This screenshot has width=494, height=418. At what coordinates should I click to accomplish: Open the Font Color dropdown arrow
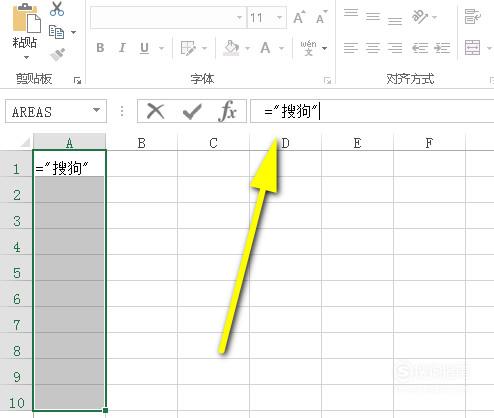(282, 49)
